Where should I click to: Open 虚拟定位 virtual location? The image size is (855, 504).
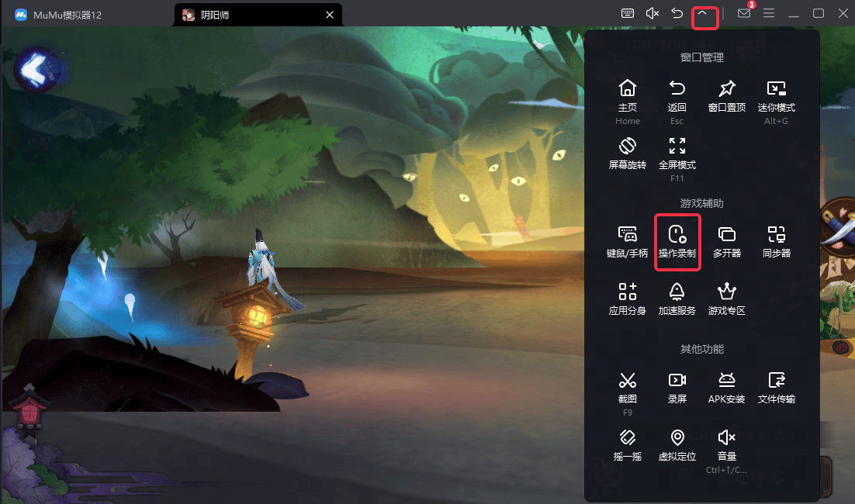(677, 444)
